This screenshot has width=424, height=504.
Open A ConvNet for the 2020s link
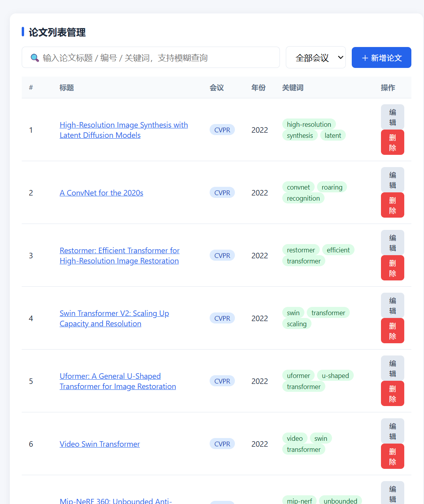click(x=101, y=193)
